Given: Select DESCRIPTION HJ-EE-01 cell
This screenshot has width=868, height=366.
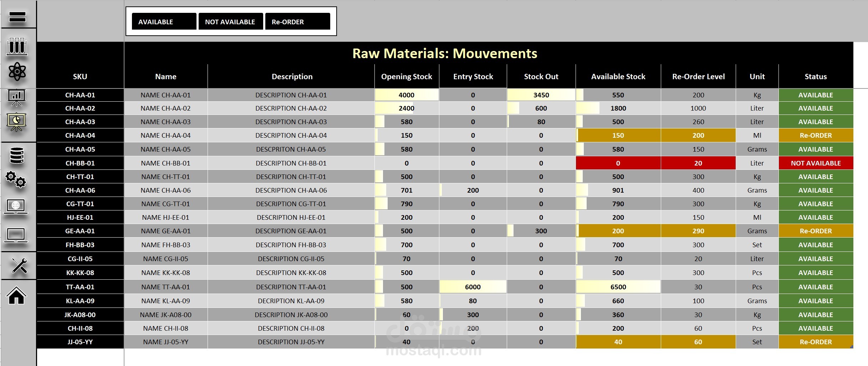Looking at the screenshot, I should click(291, 217).
